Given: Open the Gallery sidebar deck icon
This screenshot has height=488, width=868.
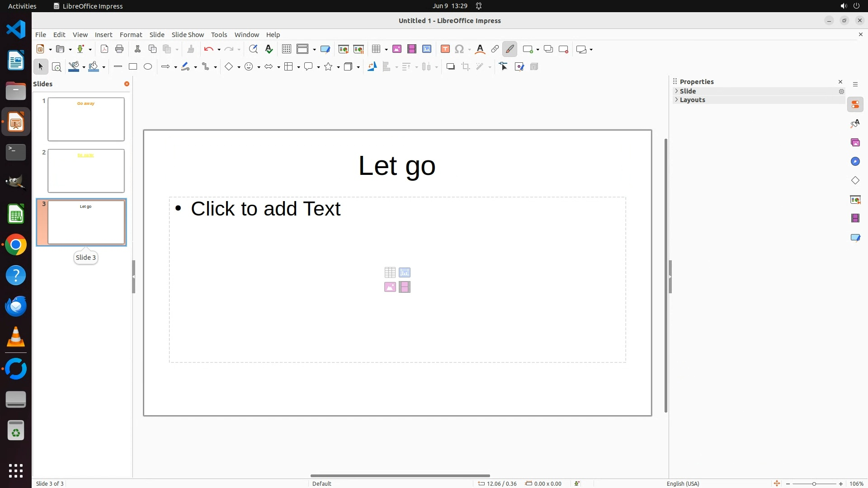Looking at the screenshot, I should click(855, 143).
